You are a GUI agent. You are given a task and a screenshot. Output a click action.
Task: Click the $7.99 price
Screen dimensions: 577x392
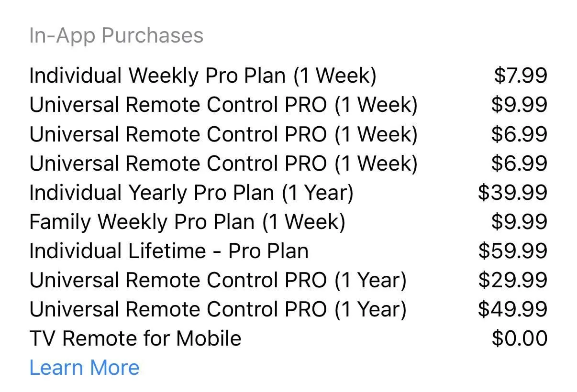pos(521,76)
